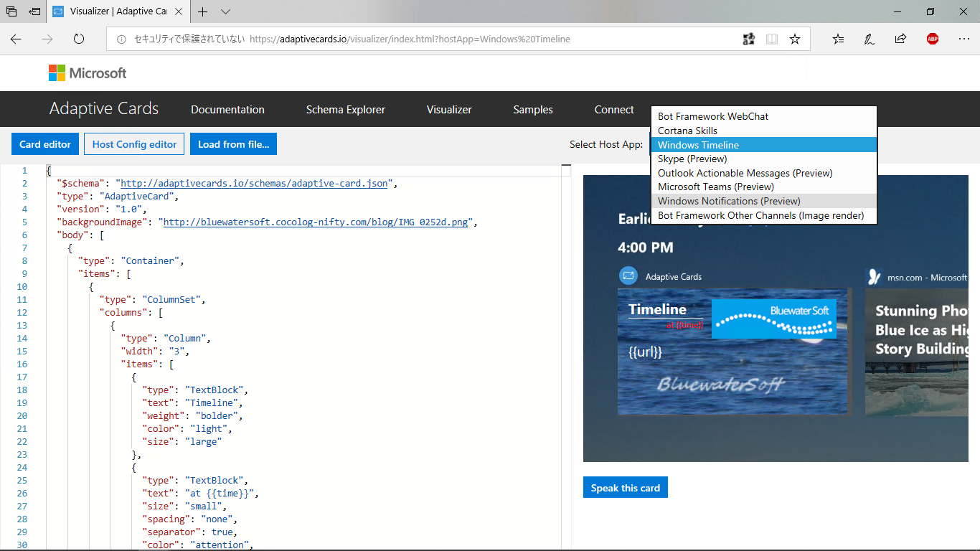Select Windows Timeline in host list
The width and height of the screenshot is (980, 551).
point(764,145)
